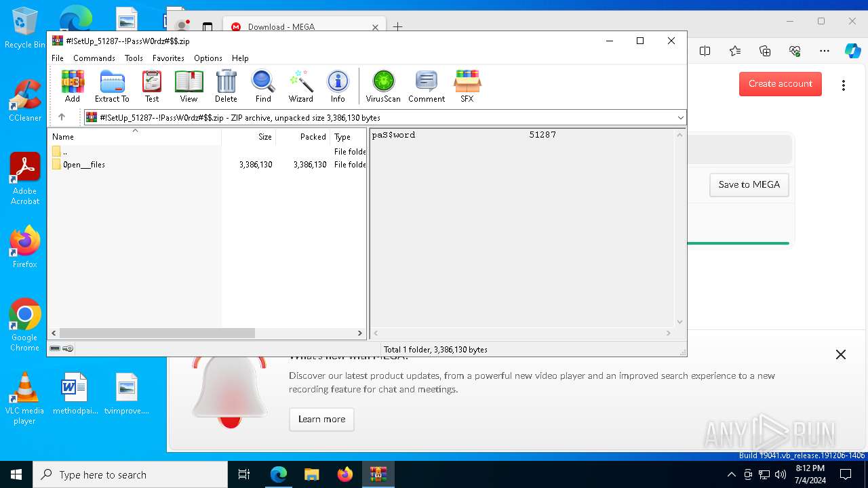Image resolution: width=868 pixels, height=488 pixels.
Task: Dismiss the MEGA what's new banner
Action: click(x=841, y=354)
